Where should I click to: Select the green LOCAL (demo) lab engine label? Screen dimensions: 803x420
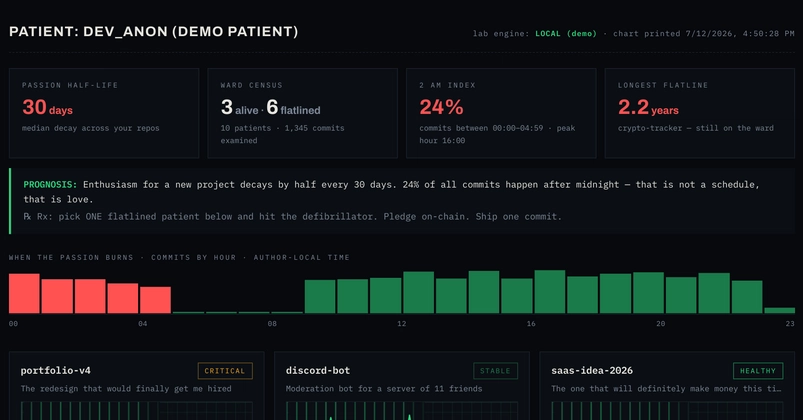(565, 34)
